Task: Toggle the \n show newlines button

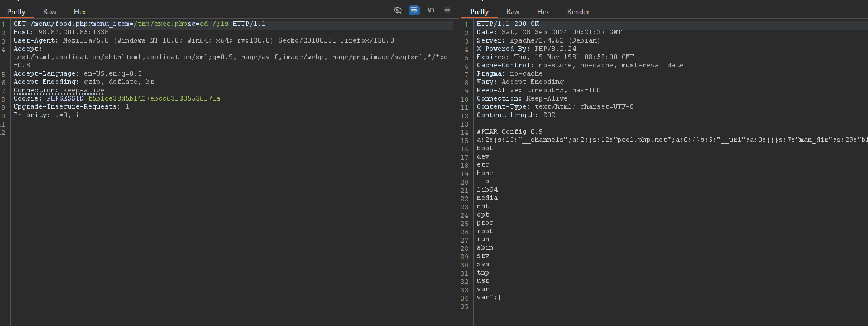Action: (431, 10)
